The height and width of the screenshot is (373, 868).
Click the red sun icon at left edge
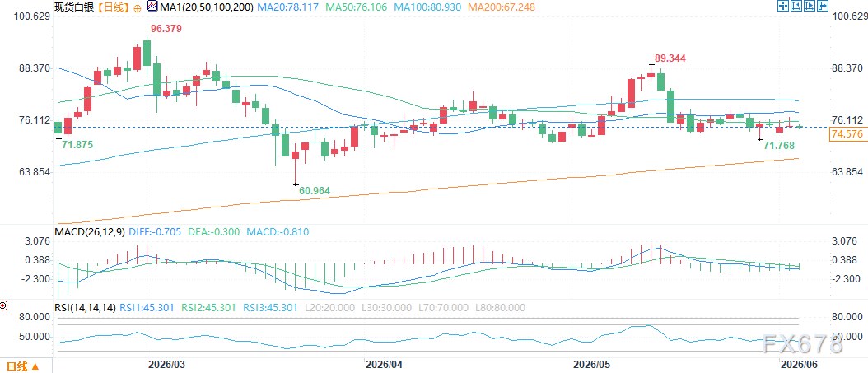(3, 305)
